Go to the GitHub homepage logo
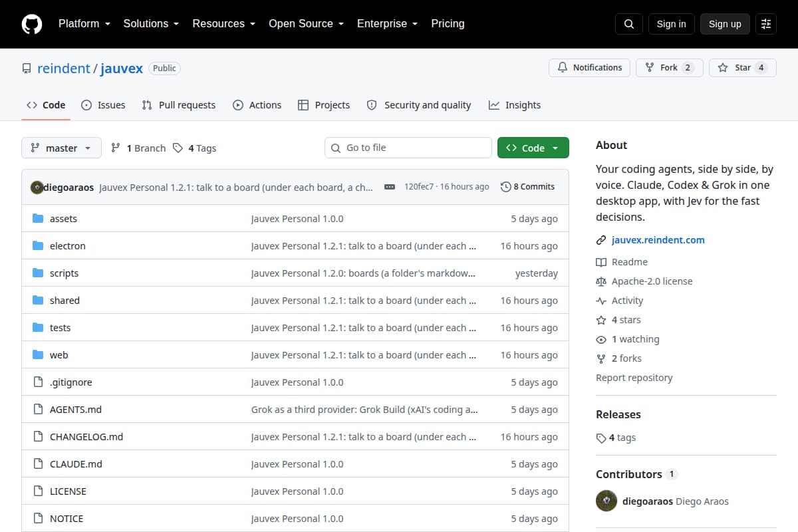The width and height of the screenshot is (798, 532). pyautogui.click(x=32, y=24)
